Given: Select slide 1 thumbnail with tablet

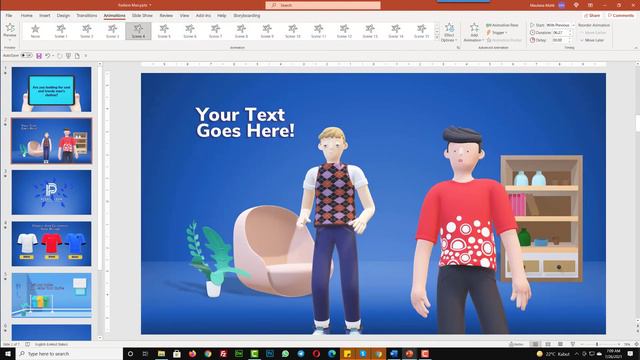Looking at the screenshot, I should 51,89.
